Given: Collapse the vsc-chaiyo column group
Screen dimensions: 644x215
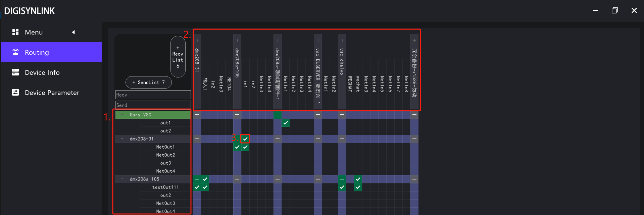Looking at the screenshot, I should pyautogui.click(x=342, y=41).
